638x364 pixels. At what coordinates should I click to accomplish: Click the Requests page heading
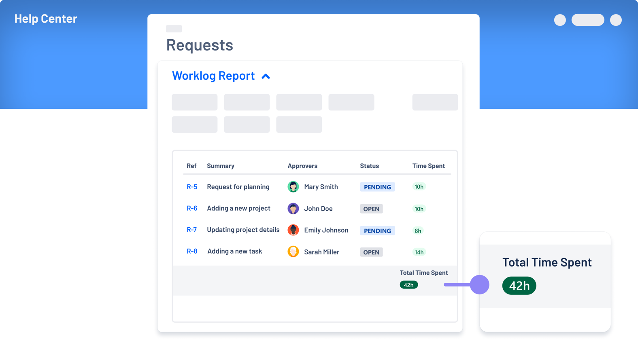pyautogui.click(x=200, y=45)
